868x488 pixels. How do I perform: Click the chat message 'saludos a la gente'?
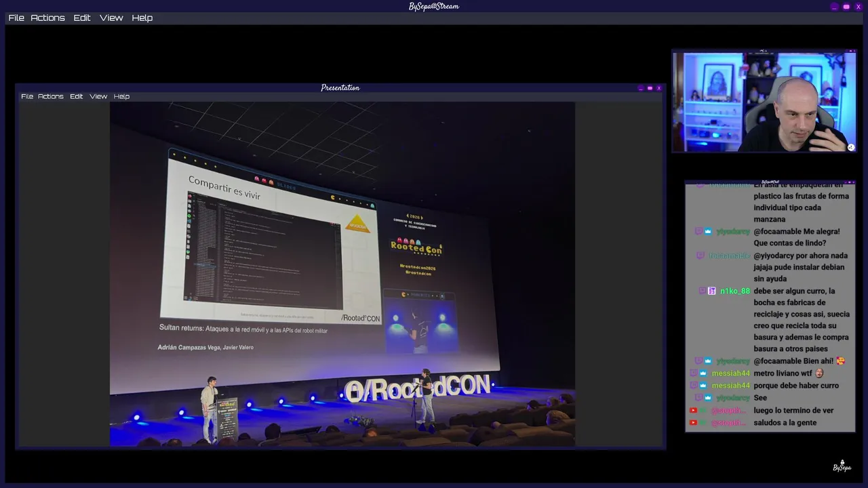785,422
